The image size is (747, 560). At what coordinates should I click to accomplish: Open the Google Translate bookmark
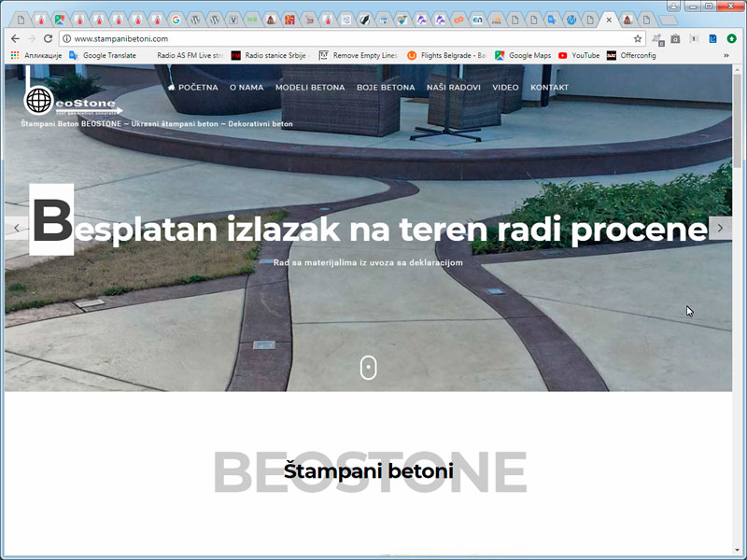pos(103,55)
